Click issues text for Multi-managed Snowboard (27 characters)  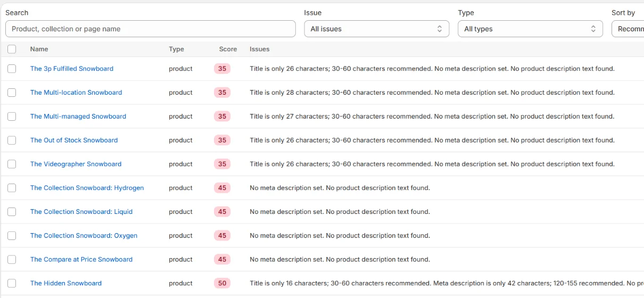pyautogui.click(x=432, y=117)
